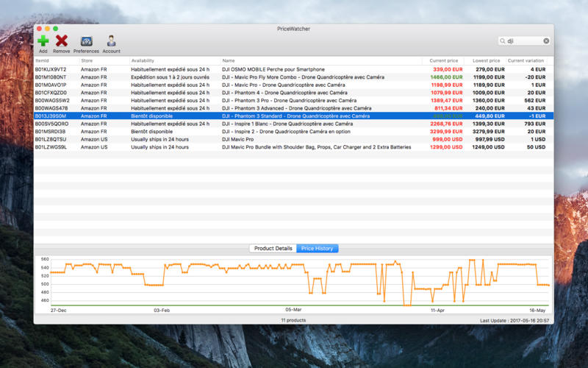Click item ID B01MSRDI3B

click(x=50, y=132)
